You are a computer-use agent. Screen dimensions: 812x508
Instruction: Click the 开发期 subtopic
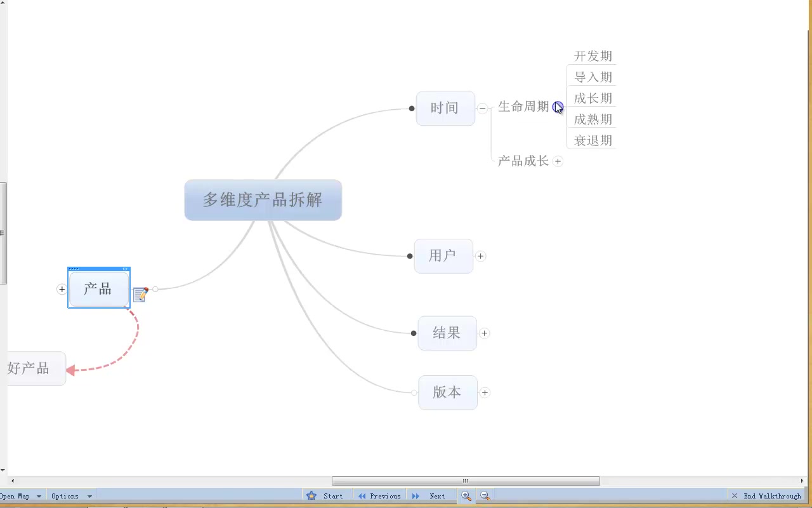[593, 56]
